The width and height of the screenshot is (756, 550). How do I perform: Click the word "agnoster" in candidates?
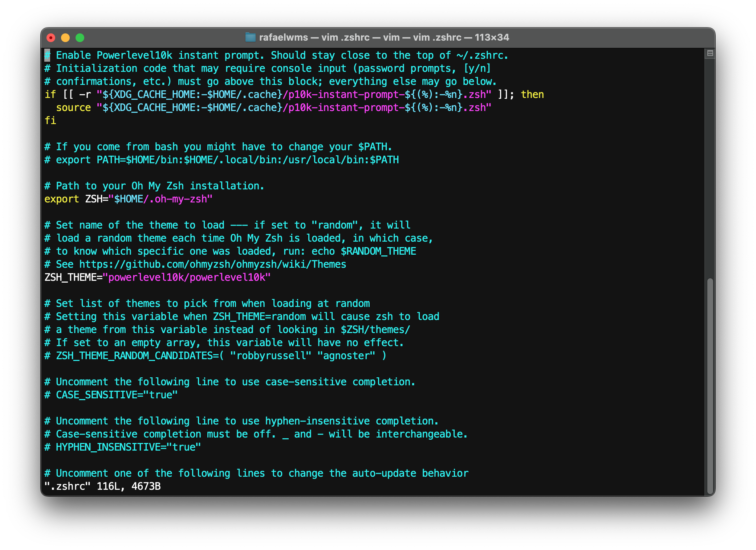[346, 356]
